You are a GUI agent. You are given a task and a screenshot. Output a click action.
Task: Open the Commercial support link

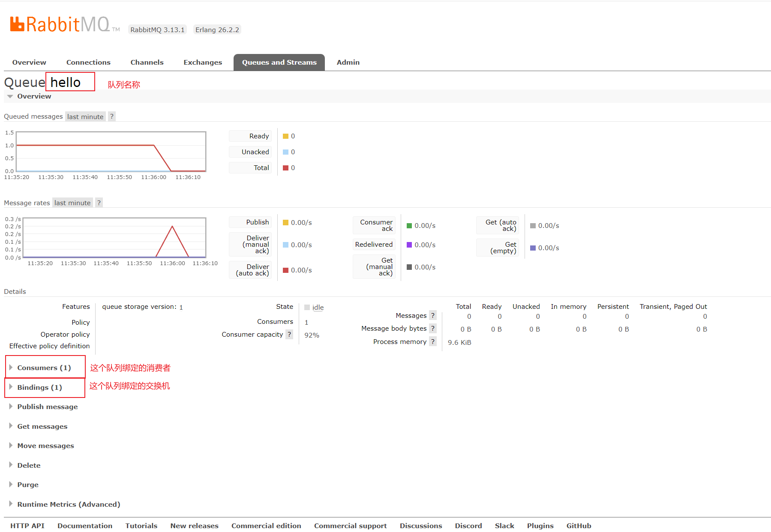[351, 526]
